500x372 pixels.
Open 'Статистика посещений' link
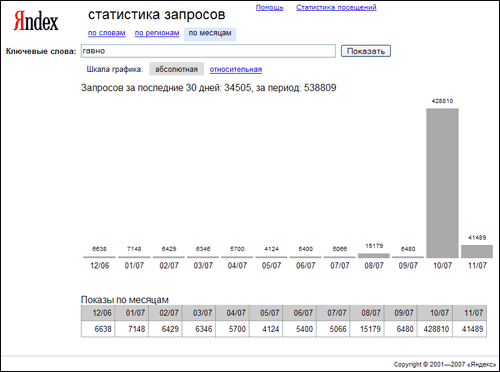pyautogui.click(x=336, y=7)
